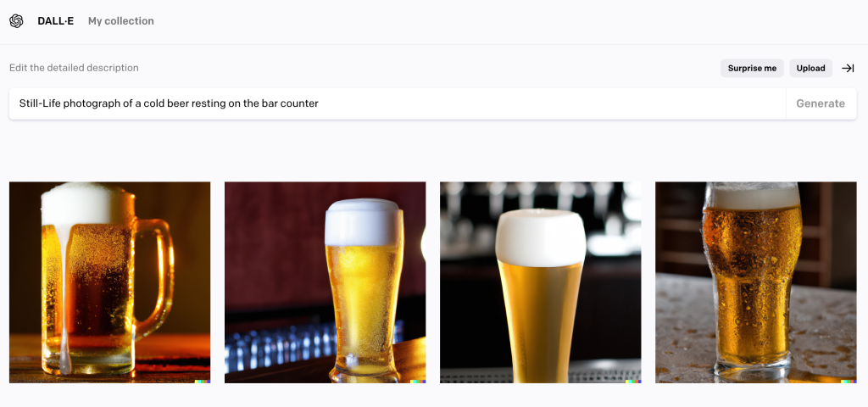Select the Upload button
The height and width of the screenshot is (407, 868).
click(x=810, y=68)
